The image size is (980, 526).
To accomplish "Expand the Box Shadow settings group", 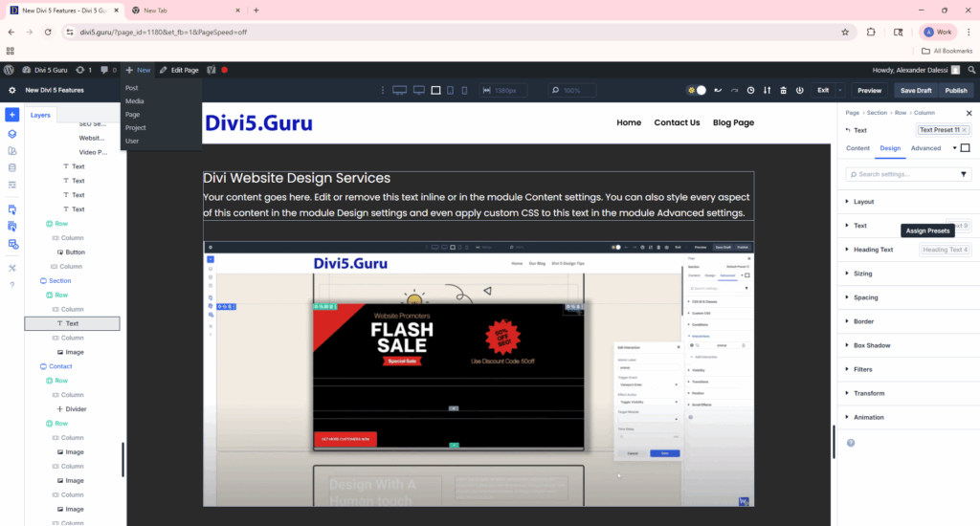I will tap(871, 345).
